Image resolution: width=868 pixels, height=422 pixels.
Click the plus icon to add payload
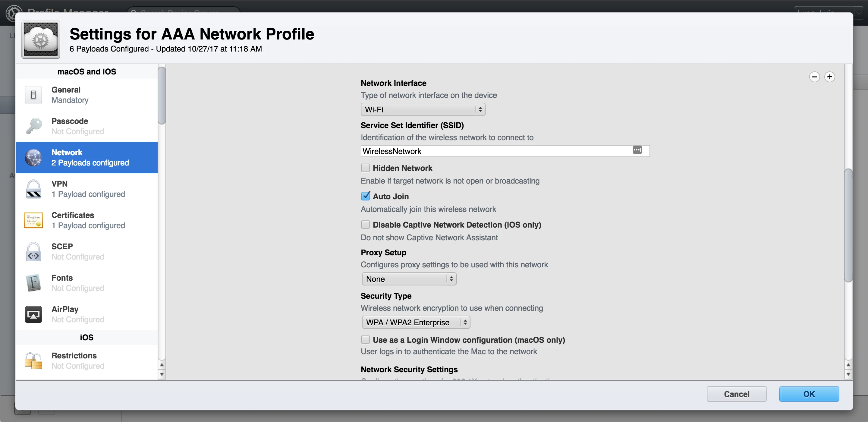tap(829, 77)
